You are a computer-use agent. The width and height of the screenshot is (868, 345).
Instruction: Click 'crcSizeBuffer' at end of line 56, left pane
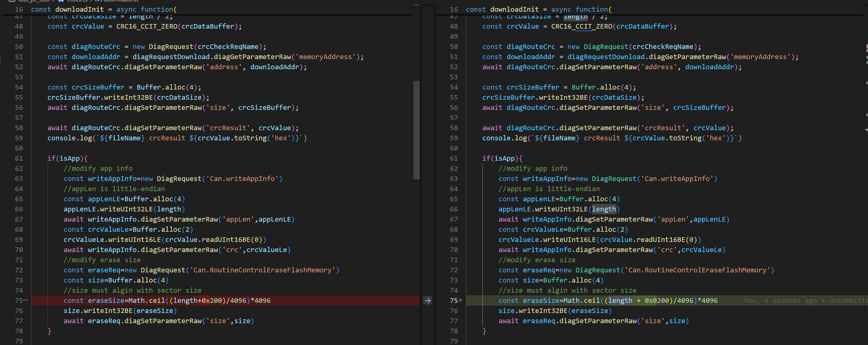(264, 107)
